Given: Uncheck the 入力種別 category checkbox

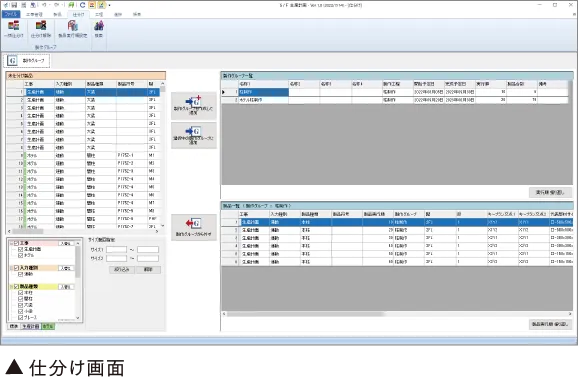Looking at the screenshot, I should pyautogui.click(x=16, y=268).
